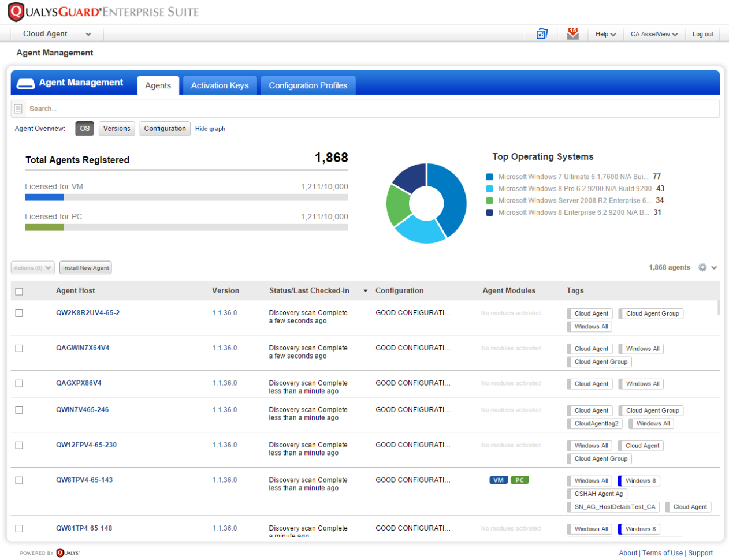The image size is (729, 560).
Task: Check the row for agent QW2K8R2UV4-65-2
Action: click(x=18, y=313)
